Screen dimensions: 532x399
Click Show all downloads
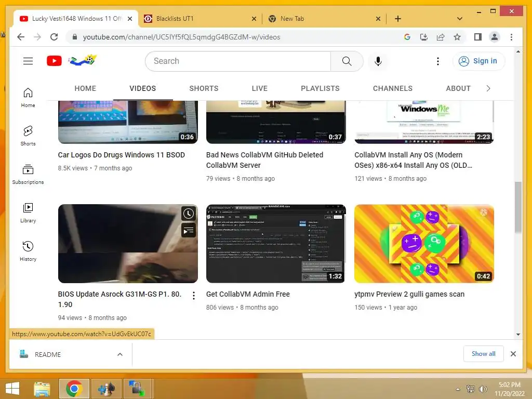point(483,354)
